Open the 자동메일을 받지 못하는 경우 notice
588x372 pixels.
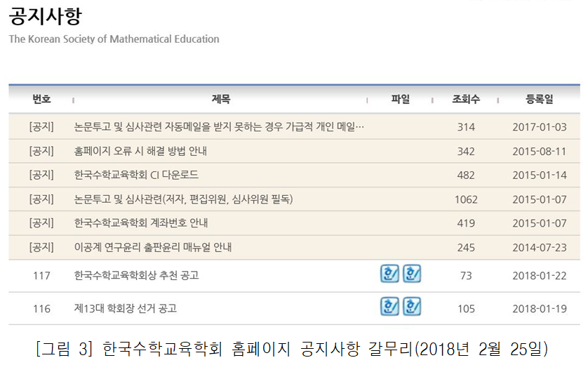pyautogui.click(x=219, y=127)
